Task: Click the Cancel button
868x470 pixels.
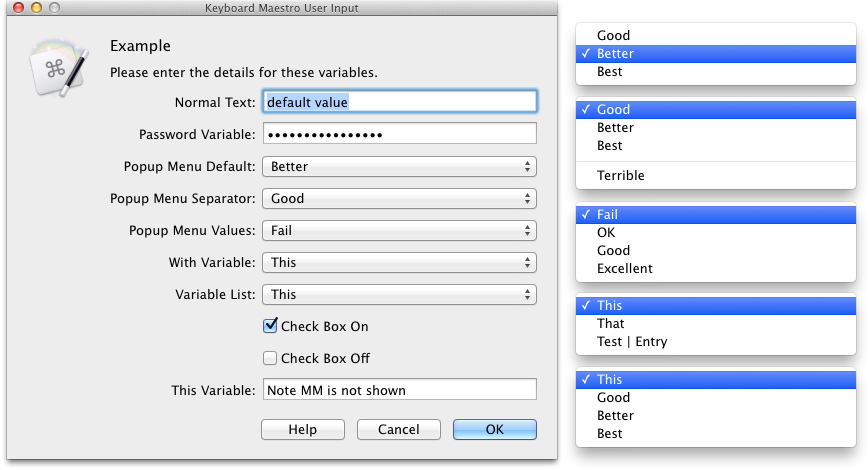Action: point(399,430)
